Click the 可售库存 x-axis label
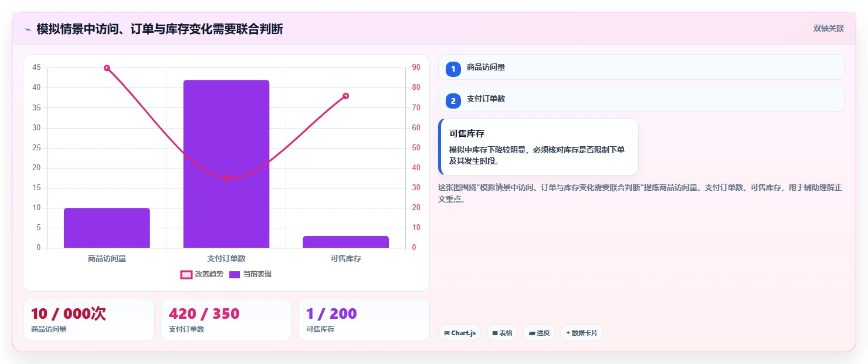Screen dimensions: 868x364 pos(345,258)
